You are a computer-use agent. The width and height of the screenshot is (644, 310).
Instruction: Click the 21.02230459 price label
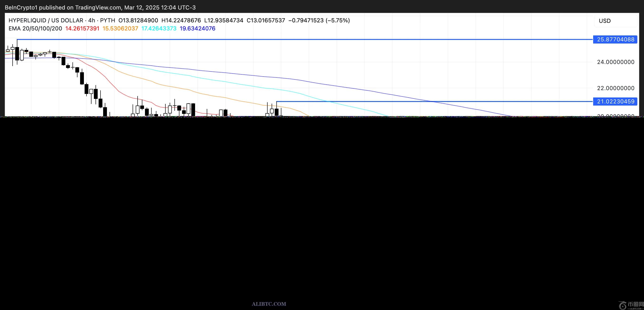(x=615, y=102)
